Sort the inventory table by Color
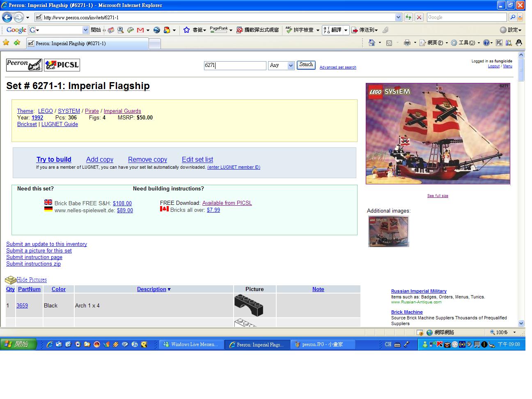This screenshot has height=399, width=532. pyautogui.click(x=59, y=289)
